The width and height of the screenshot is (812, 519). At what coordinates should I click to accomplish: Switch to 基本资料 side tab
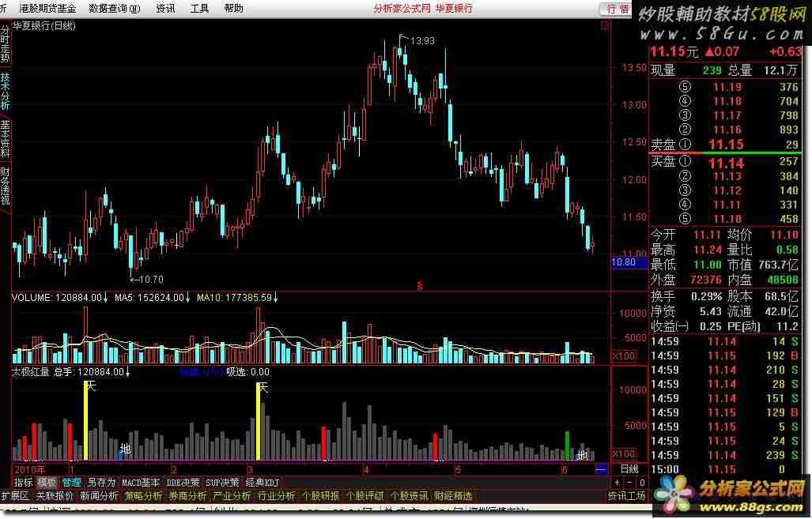6,139
